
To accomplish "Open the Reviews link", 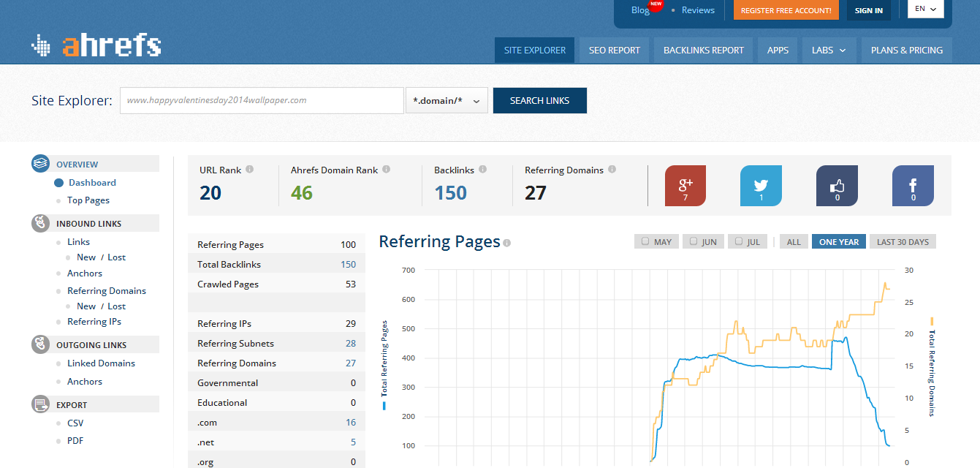I will click(x=698, y=10).
